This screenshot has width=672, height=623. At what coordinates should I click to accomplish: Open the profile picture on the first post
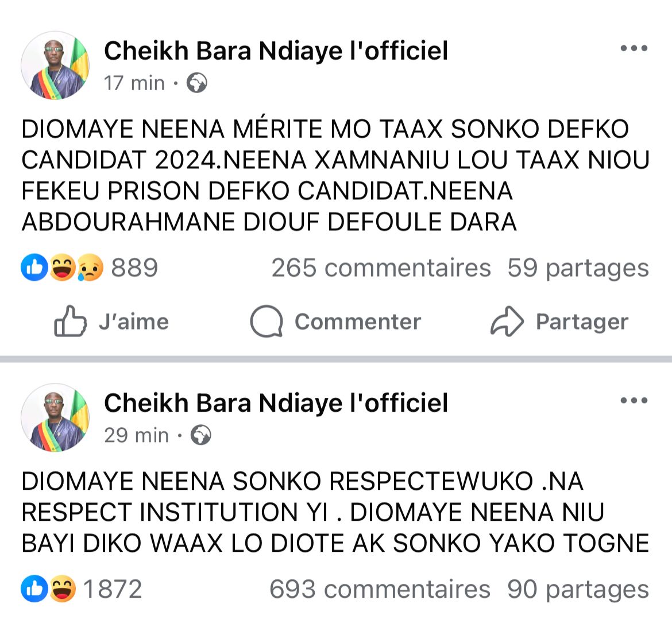(55, 65)
